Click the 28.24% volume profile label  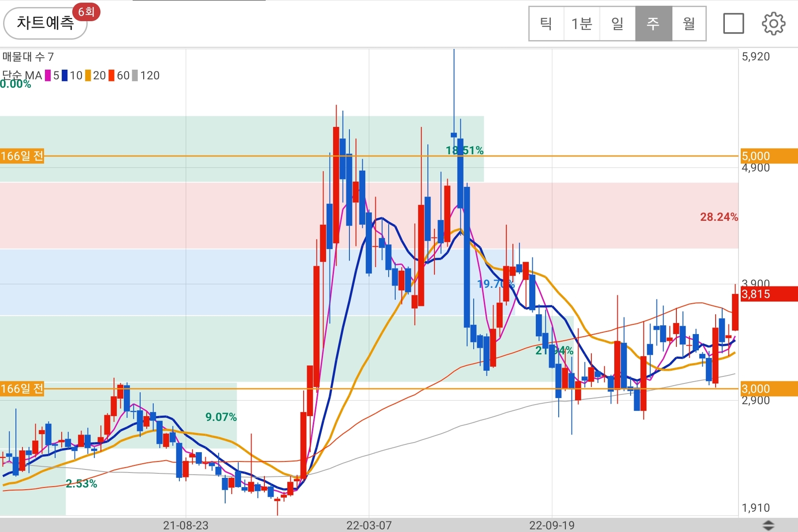pyautogui.click(x=719, y=217)
